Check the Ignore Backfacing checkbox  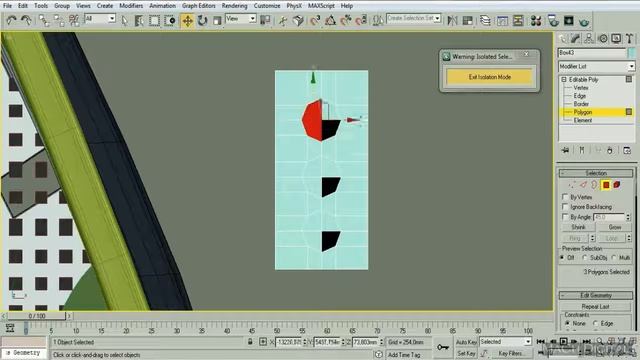[565, 207]
